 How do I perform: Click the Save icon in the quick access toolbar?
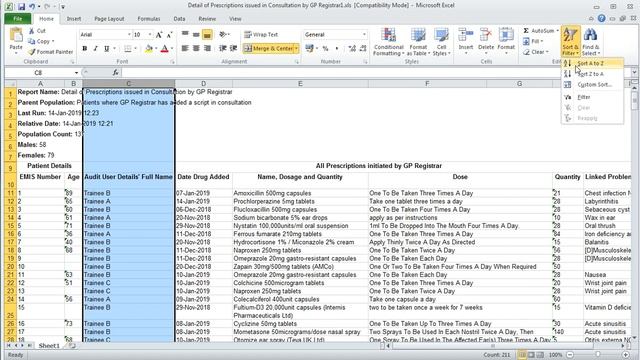point(21,6)
